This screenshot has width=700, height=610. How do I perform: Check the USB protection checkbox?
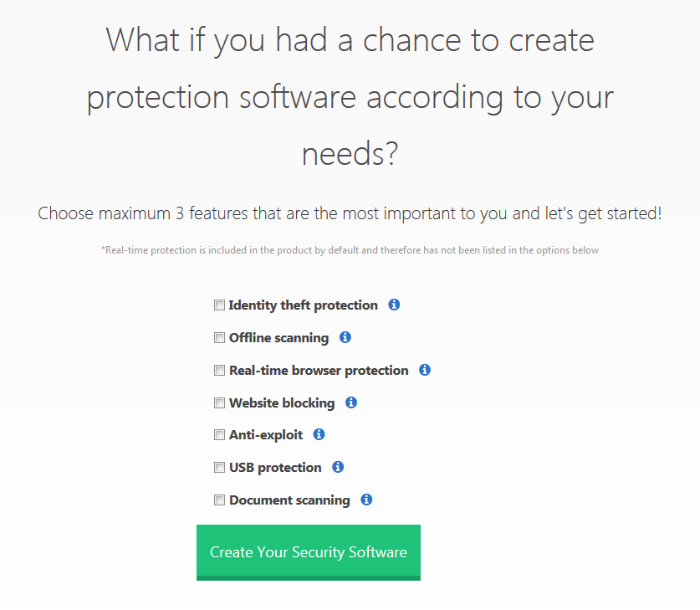219,467
